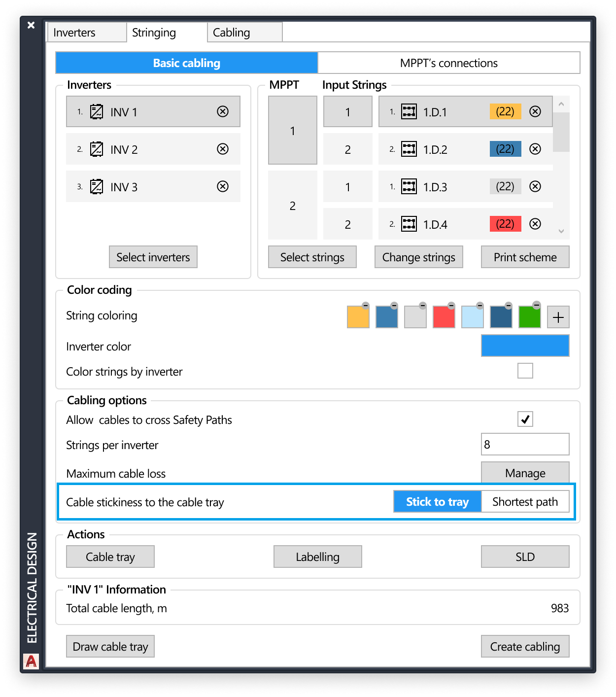Add a new string color with plus icon
Viewport: 616px width, 697px height.
[x=558, y=317]
